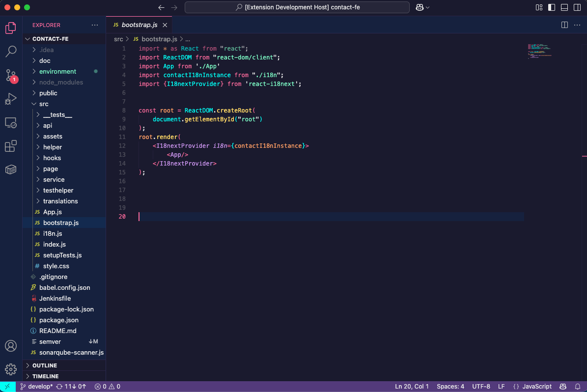Open the Extensions view

pos(11,146)
